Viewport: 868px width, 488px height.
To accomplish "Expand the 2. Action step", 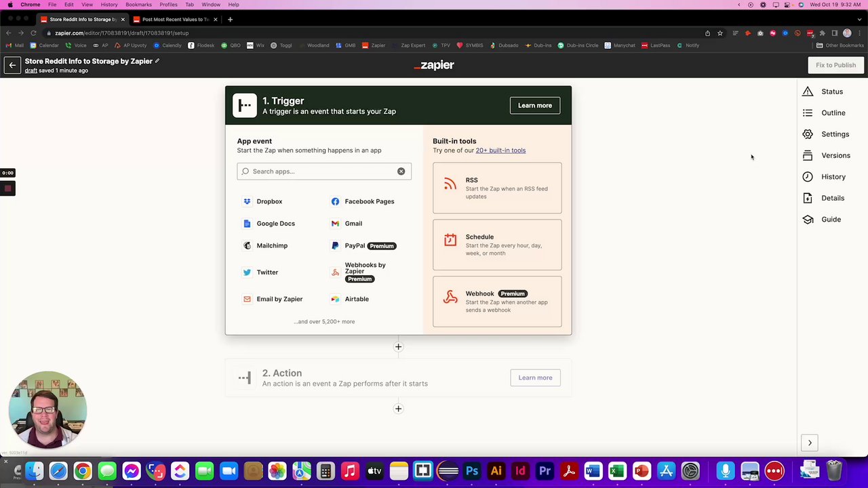I will click(398, 378).
